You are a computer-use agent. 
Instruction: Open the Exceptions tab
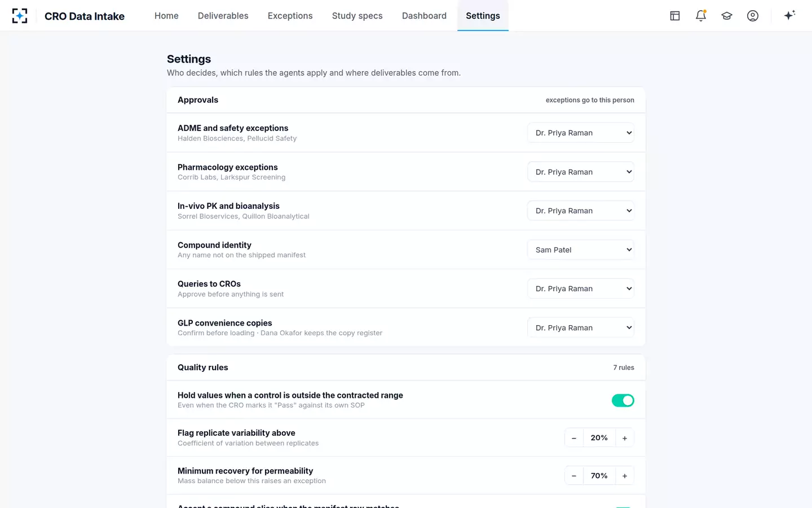(x=290, y=16)
